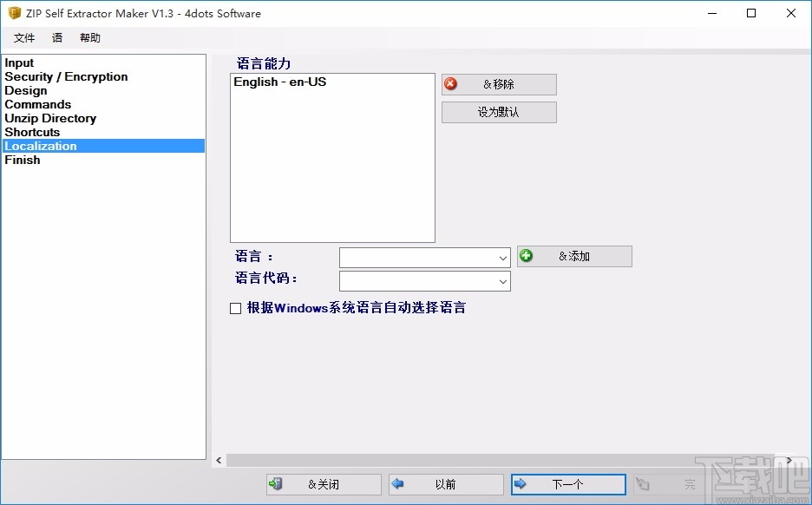This screenshot has height=505, width=812.
Task: Click the door icon on the &关闭 button
Action: point(278,484)
